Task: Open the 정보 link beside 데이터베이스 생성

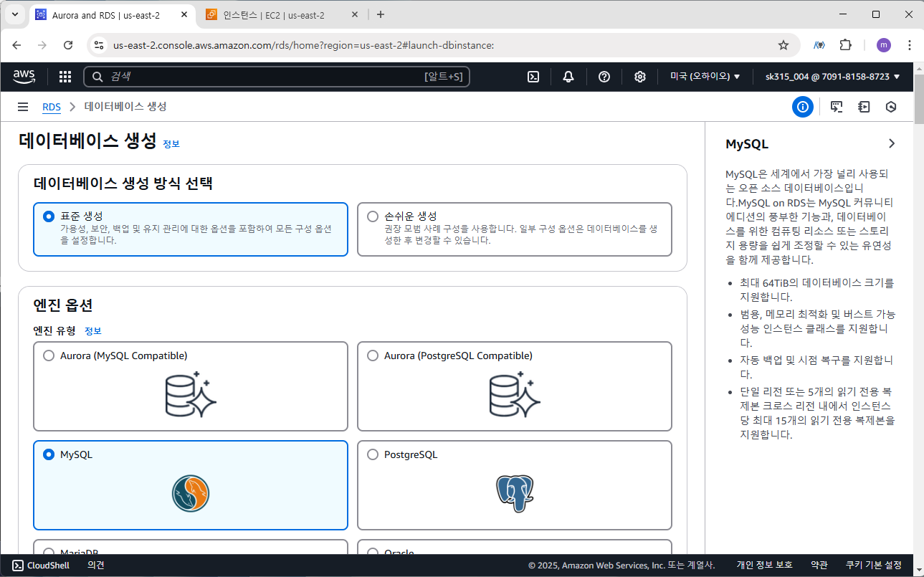Action: click(171, 144)
